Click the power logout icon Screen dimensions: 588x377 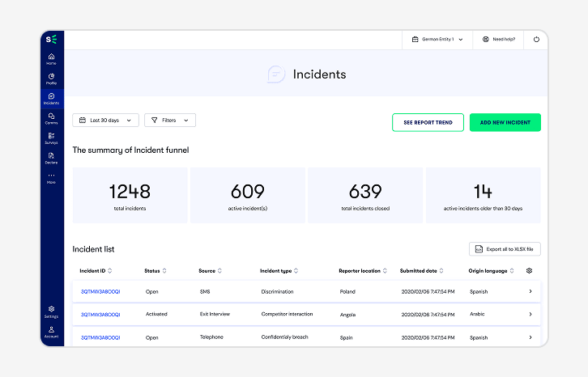point(536,39)
